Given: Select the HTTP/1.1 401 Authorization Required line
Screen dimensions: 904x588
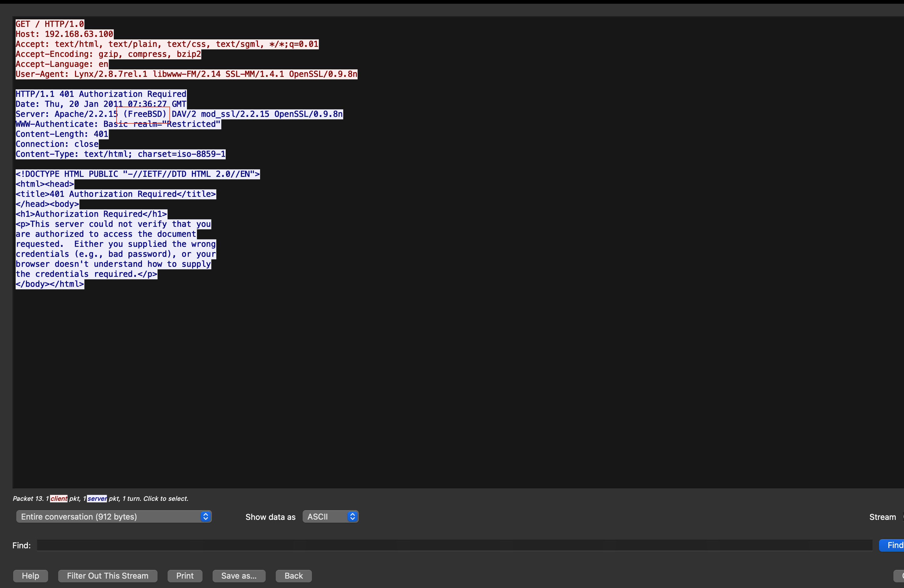Looking at the screenshot, I should tap(101, 94).
